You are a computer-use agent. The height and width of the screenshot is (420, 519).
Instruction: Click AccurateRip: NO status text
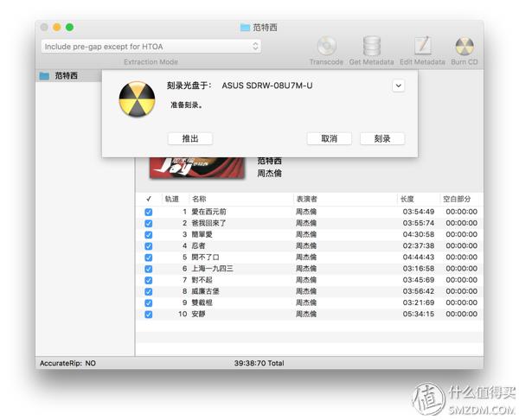pyautogui.click(x=67, y=363)
